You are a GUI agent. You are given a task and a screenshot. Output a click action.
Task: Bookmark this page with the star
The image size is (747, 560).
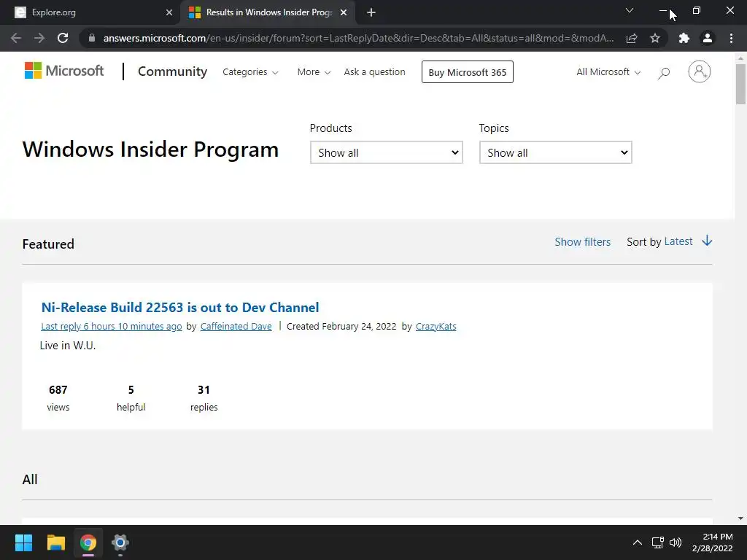[x=655, y=38]
